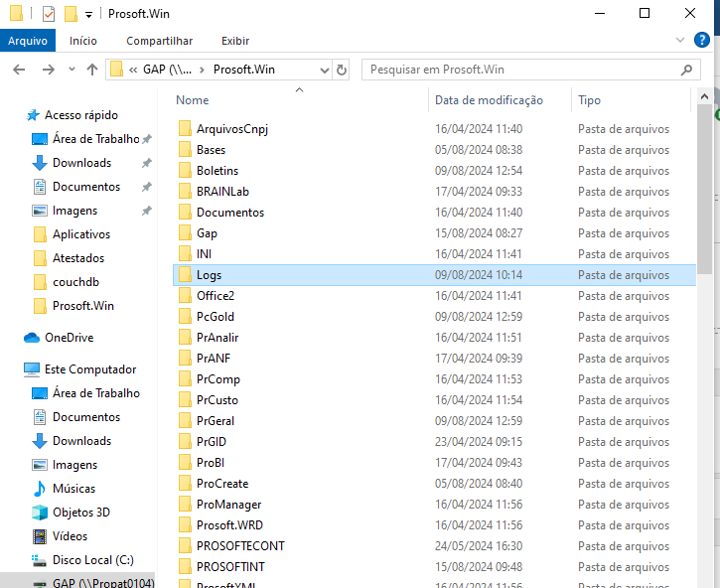Screen dimensions: 720x588
Task: Click the PrCusto folder icon
Action: (x=185, y=399)
